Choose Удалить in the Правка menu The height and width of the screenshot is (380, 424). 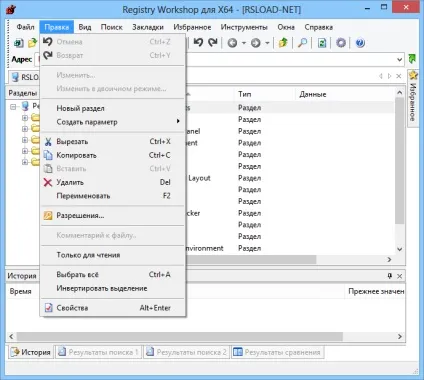pos(113,182)
